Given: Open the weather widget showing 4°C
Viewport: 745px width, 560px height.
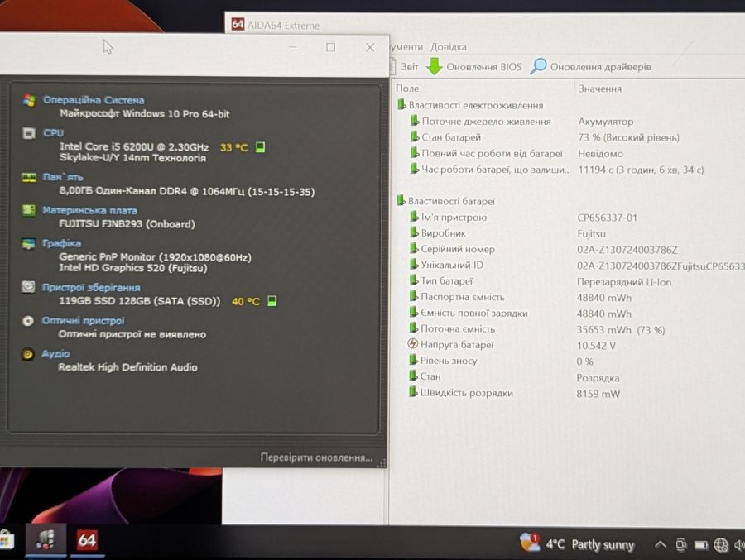Looking at the screenshot, I should 577,543.
